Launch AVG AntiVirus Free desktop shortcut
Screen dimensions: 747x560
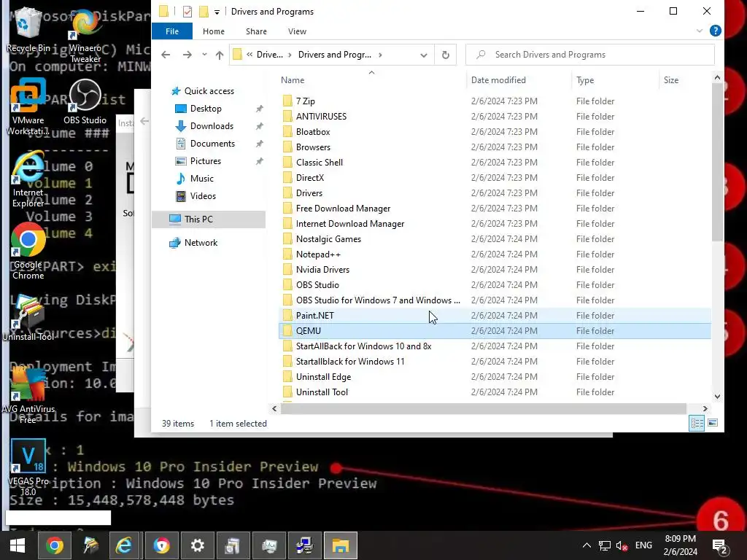point(28,396)
